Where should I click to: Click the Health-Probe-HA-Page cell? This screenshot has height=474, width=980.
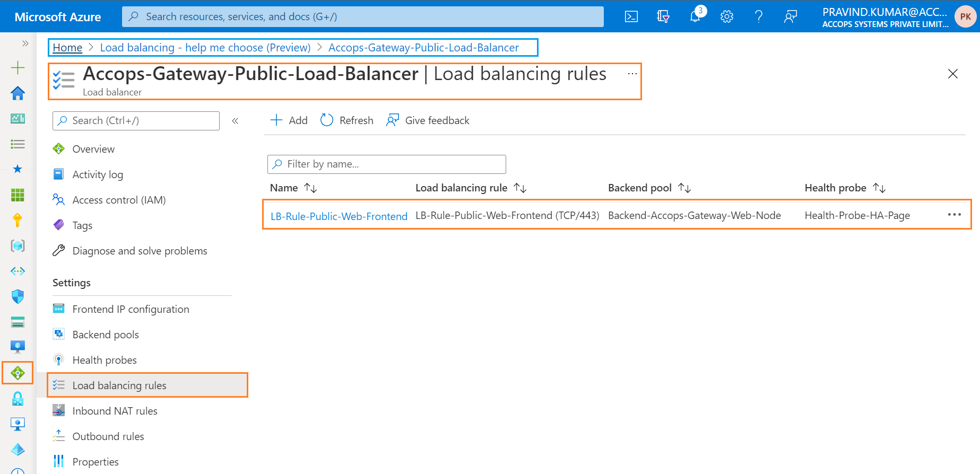pyautogui.click(x=857, y=215)
